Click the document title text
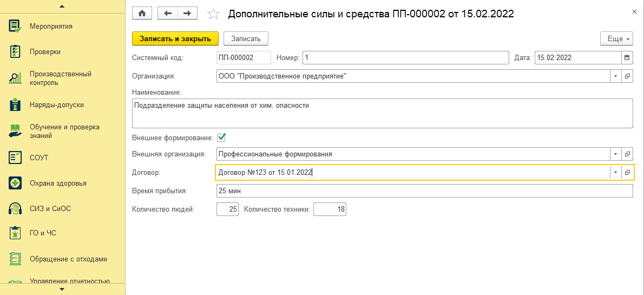The image size is (644, 295). point(371,14)
